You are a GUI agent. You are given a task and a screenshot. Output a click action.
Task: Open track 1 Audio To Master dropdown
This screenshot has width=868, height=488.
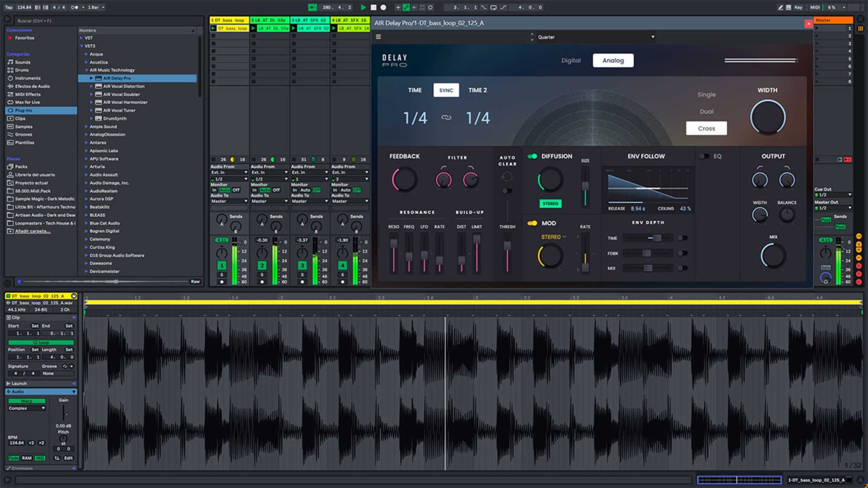(229, 201)
